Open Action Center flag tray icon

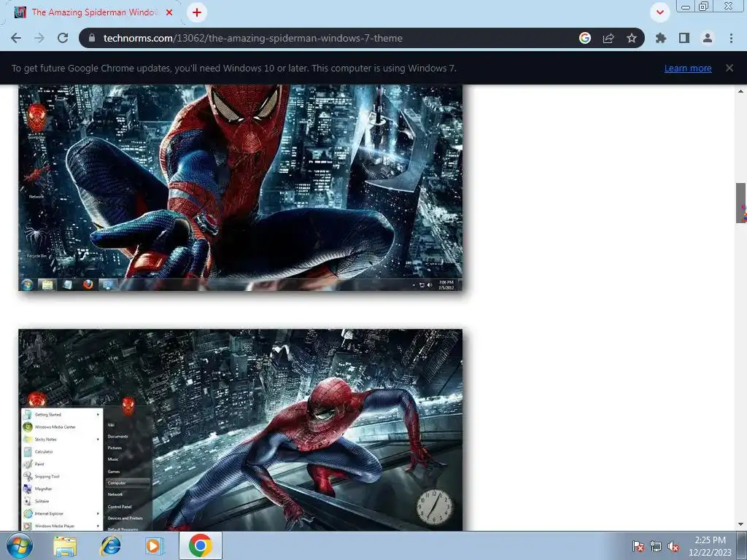[x=638, y=547]
